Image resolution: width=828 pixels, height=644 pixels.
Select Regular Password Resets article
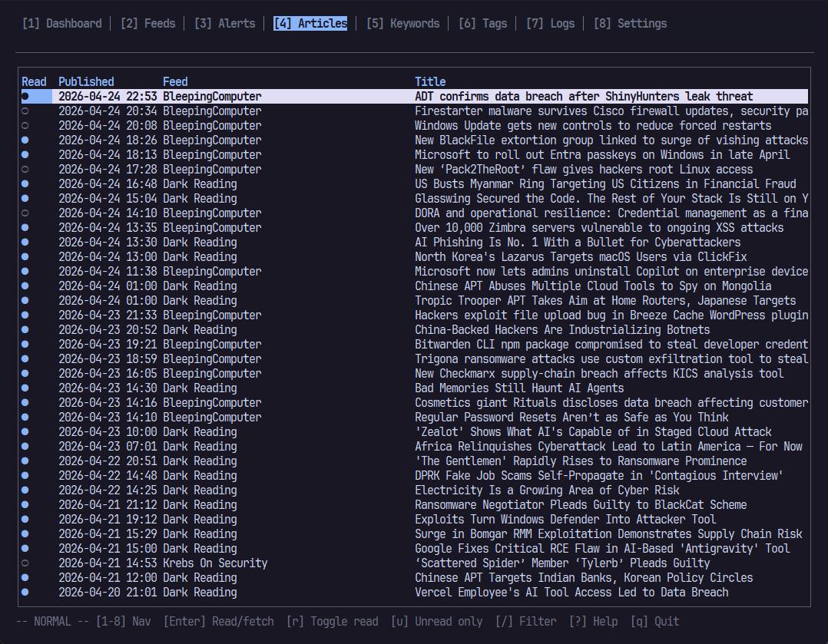(415, 418)
